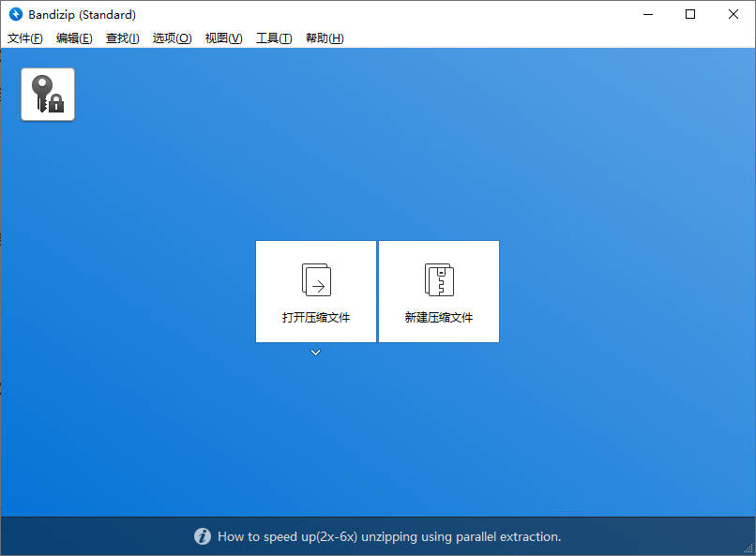The image size is (756, 556).
Task: Click the Bandizip (Standard) window title text
Action: (x=82, y=14)
